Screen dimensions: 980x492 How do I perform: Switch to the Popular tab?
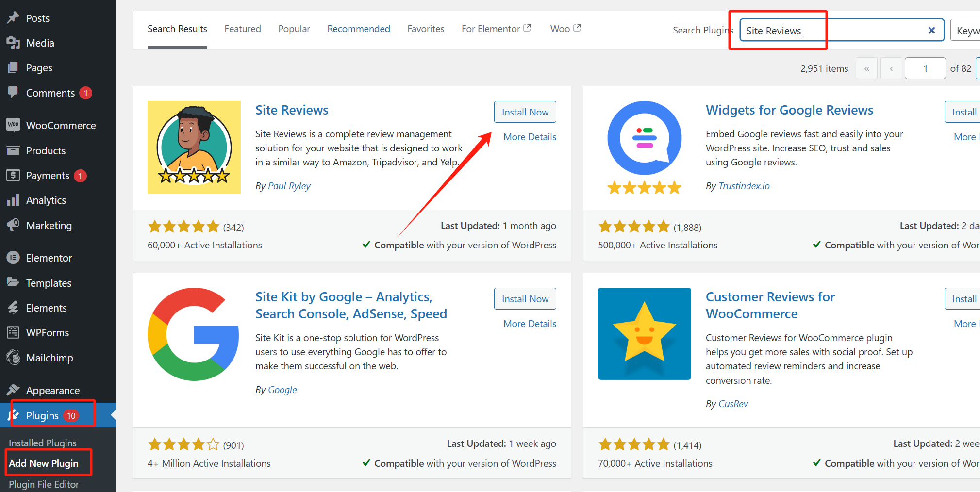(x=294, y=29)
